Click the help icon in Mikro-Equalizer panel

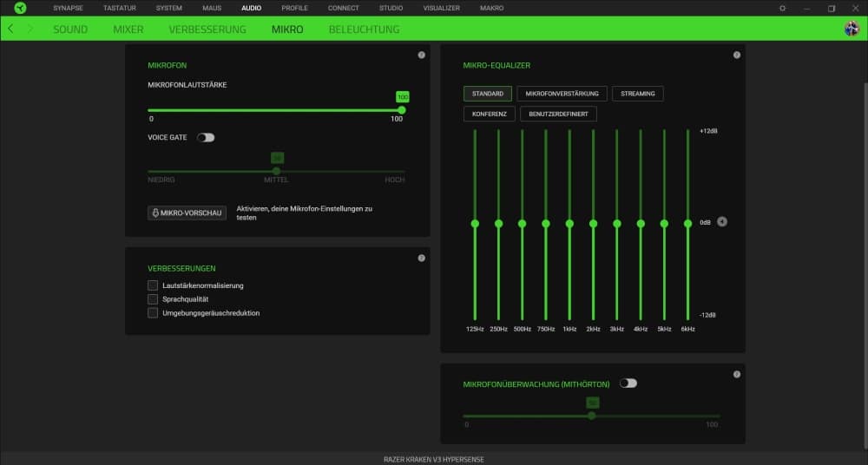coord(736,55)
